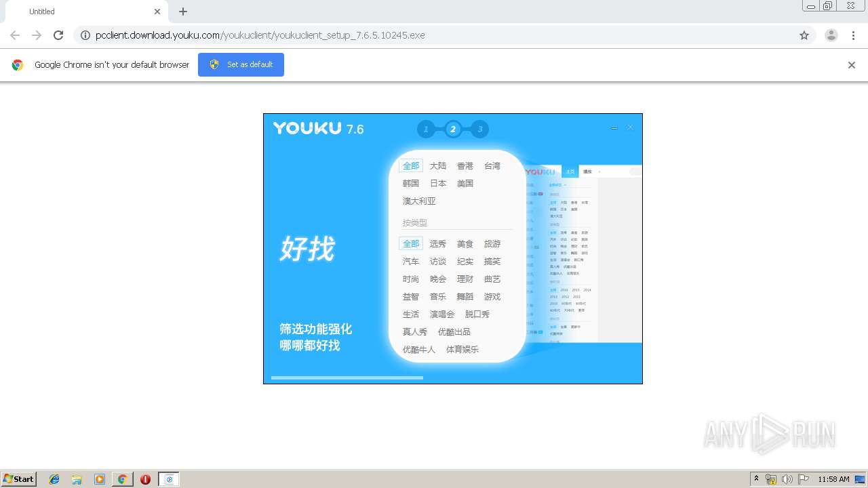This screenshot has width=868, height=488.
Task: Select the 搞笑 type tag
Action: (492, 261)
